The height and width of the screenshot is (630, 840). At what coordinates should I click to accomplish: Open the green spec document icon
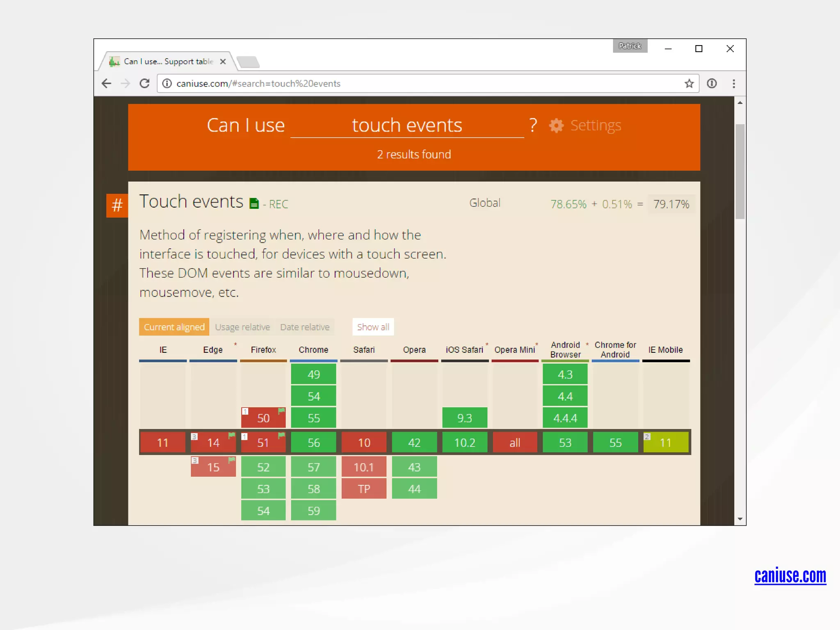tap(254, 203)
